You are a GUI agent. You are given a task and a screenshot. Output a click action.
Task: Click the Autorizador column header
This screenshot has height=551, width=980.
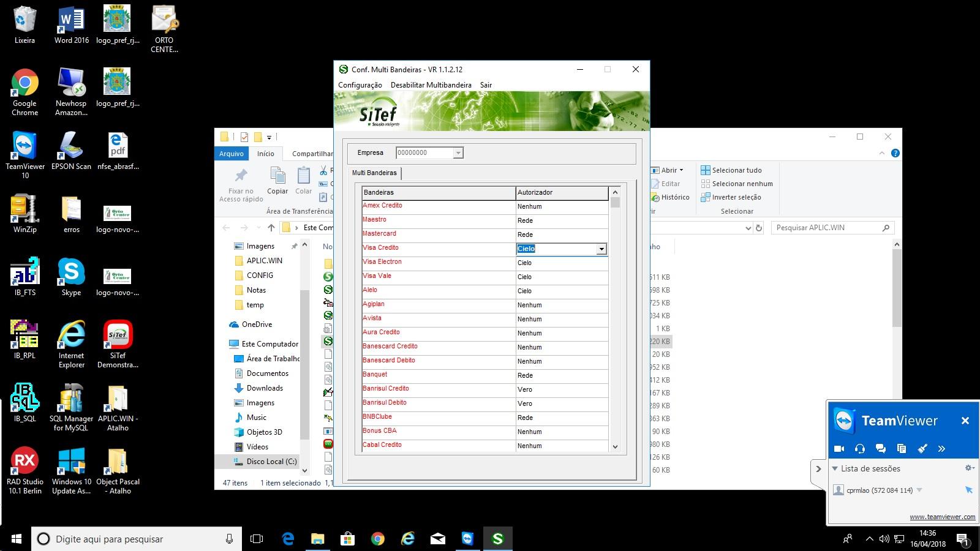click(x=562, y=193)
